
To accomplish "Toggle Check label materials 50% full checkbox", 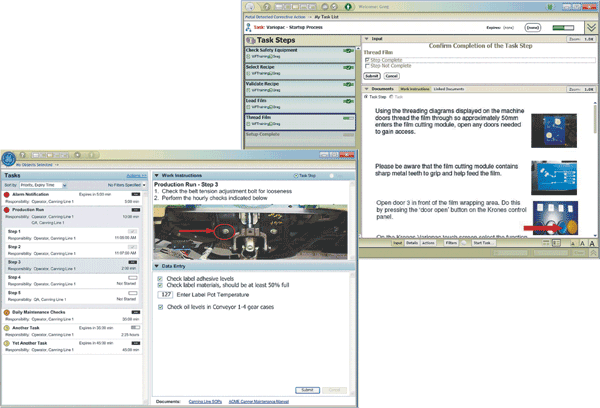I will [160, 285].
